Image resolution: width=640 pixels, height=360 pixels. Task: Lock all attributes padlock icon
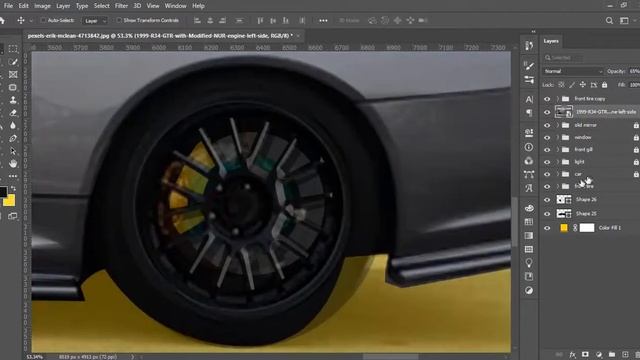coord(604,85)
